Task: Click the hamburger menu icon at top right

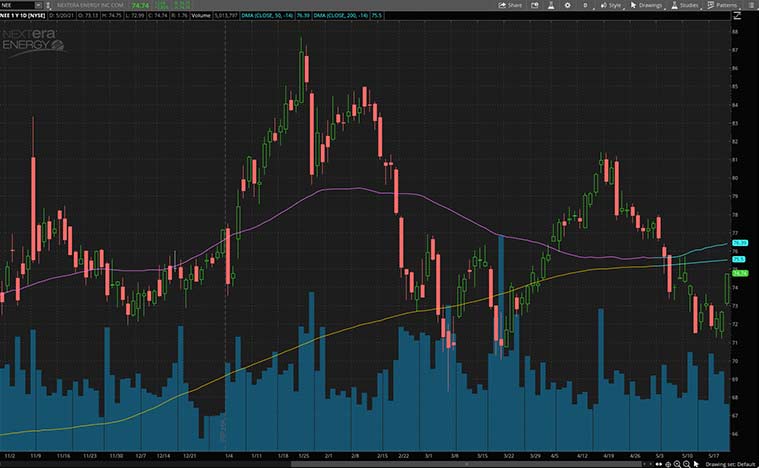Action: point(752,5)
